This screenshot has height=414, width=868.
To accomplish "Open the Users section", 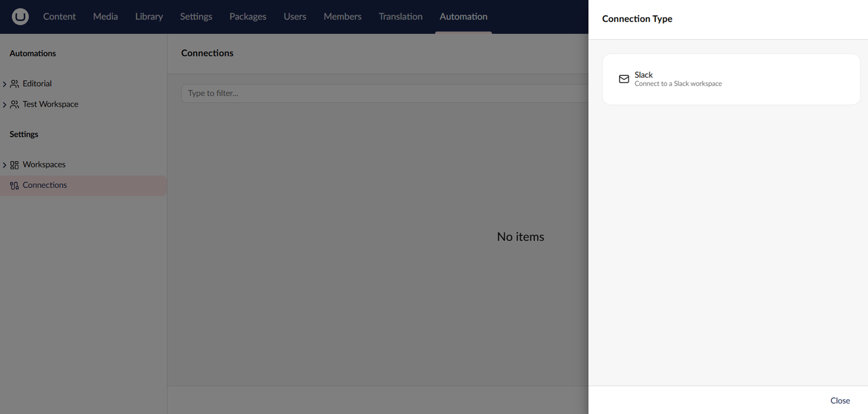I will pyautogui.click(x=295, y=17).
